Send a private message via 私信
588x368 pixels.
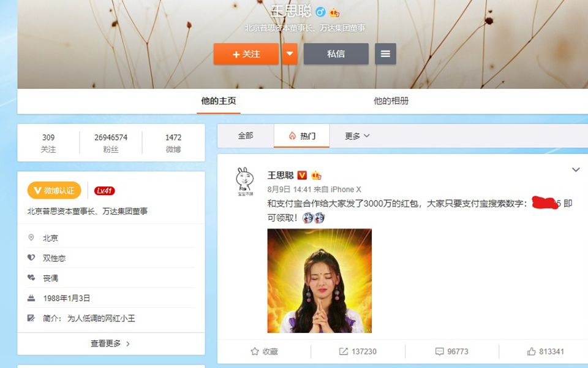[336, 54]
